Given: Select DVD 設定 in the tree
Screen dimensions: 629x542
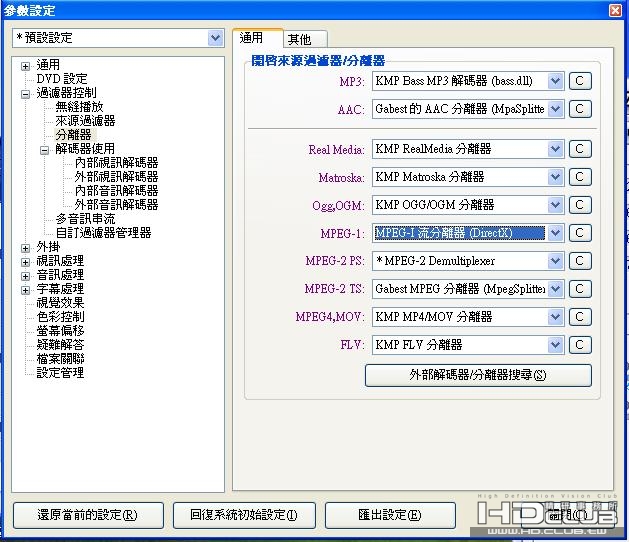Looking at the screenshot, I should click(x=62, y=79).
